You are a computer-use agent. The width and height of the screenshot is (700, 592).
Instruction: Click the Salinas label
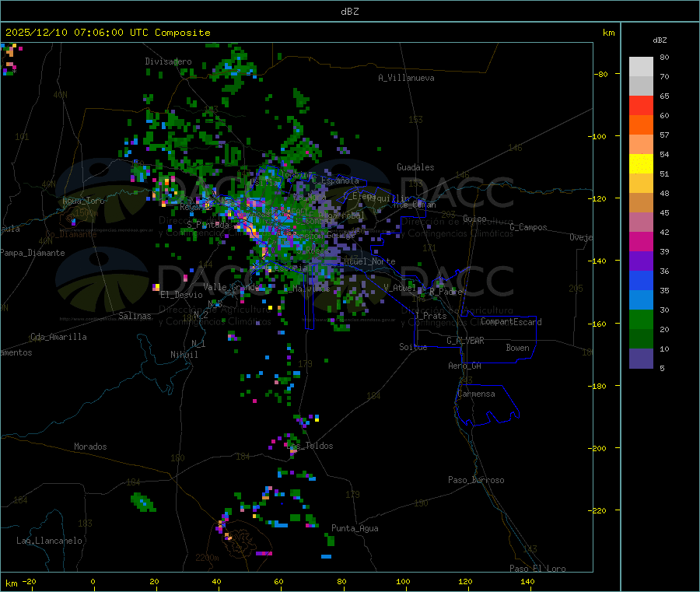point(135,316)
